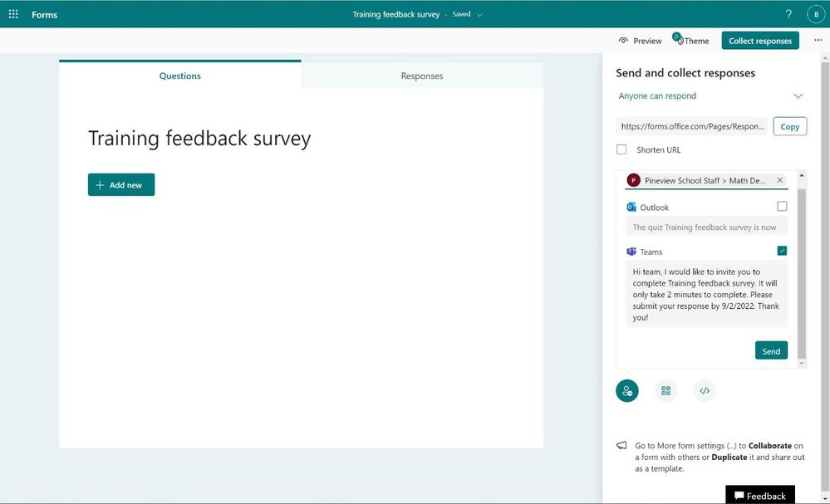Image resolution: width=830 pixels, height=504 pixels.
Task: Open the account avatar labeled B
Action: coord(816,14)
